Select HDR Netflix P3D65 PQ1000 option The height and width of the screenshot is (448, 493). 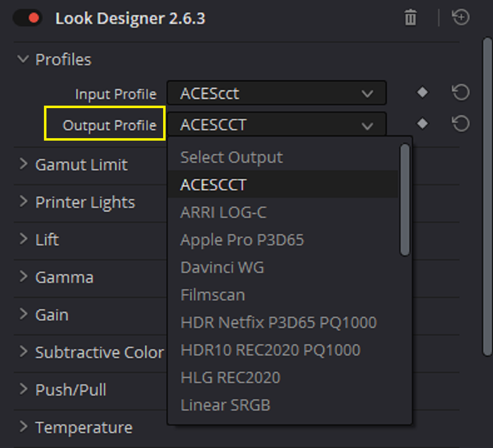tap(283, 322)
